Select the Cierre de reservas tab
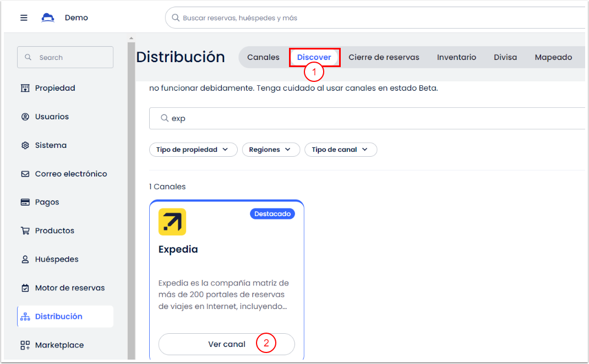The width and height of the screenshot is (589, 364). pyautogui.click(x=384, y=57)
